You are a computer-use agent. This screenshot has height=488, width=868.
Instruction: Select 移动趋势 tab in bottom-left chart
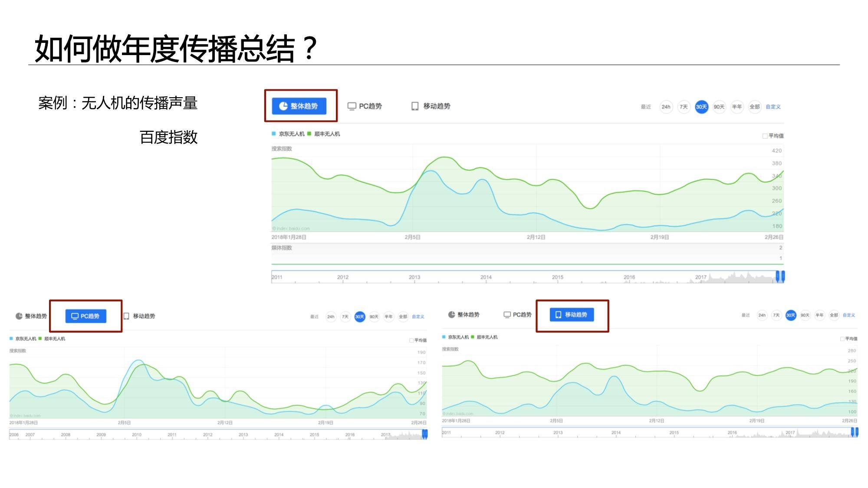tap(139, 316)
